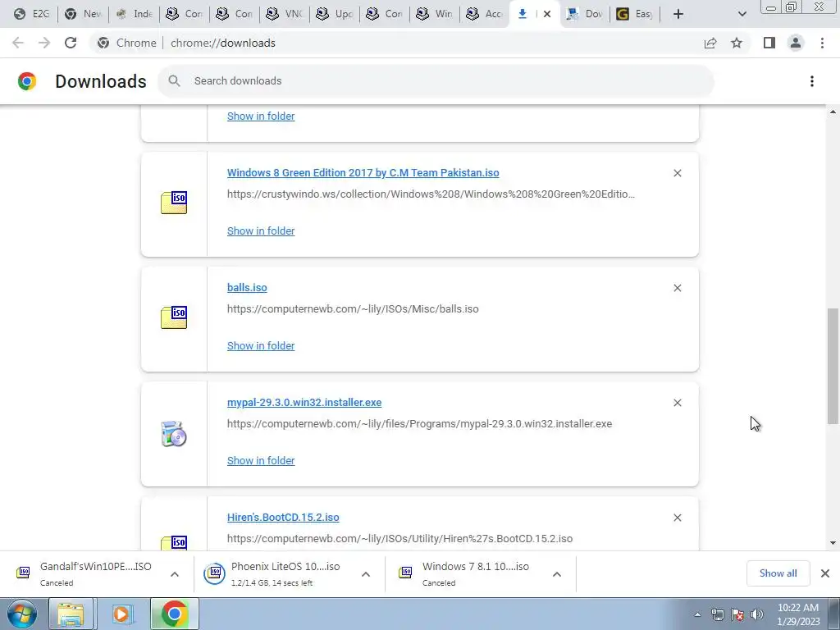Remove balls.iso from the list
Viewport: 840px width, 630px height.
point(677,288)
